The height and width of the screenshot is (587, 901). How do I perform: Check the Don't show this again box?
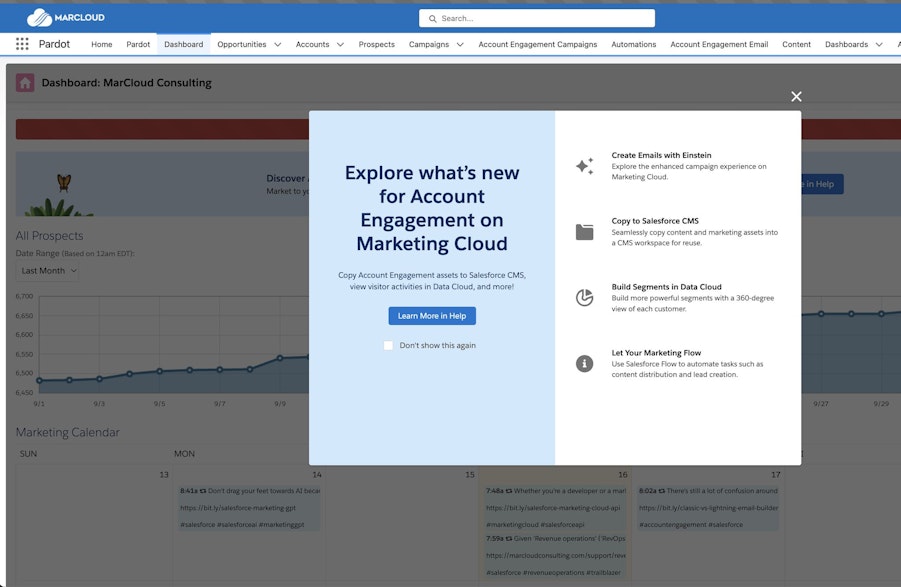pos(388,345)
